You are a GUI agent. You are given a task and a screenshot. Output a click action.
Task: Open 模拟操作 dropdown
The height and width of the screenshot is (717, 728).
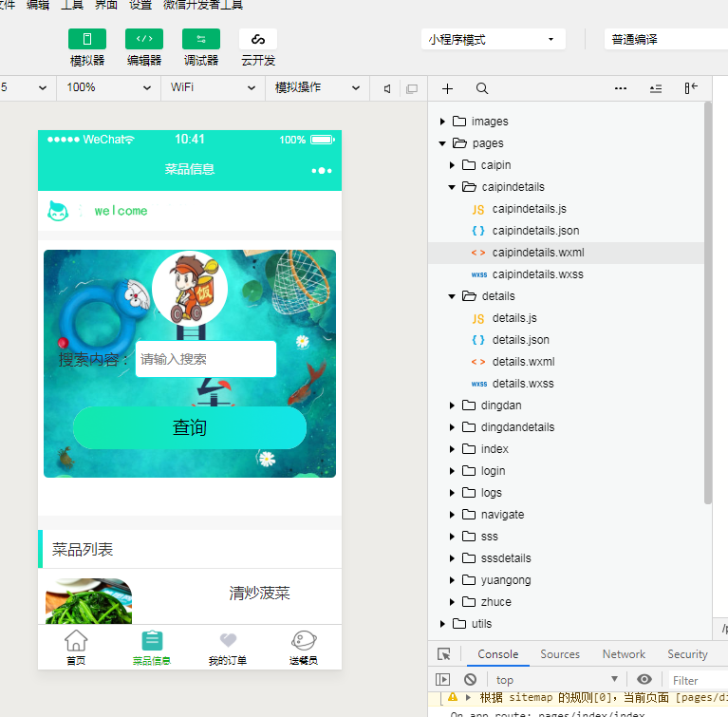[x=318, y=87]
